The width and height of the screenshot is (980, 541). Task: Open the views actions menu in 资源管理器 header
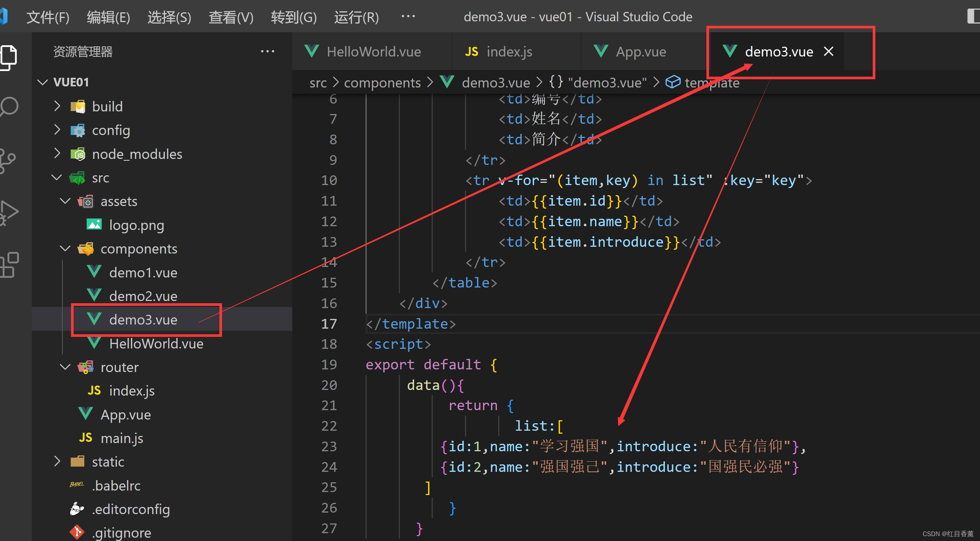pyautogui.click(x=268, y=51)
